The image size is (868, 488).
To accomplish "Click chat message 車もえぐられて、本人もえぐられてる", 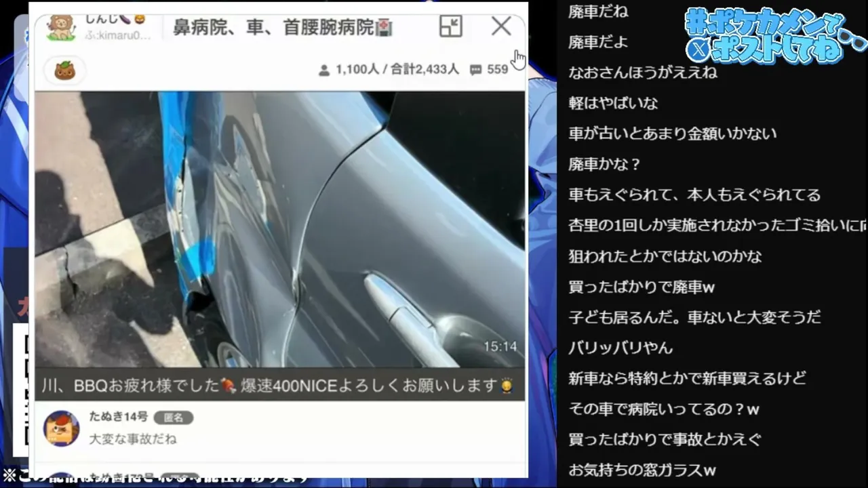I will click(695, 195).
